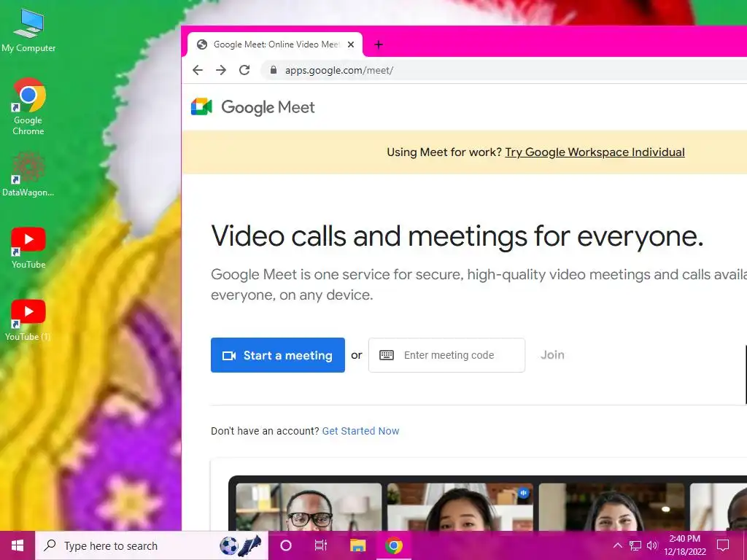Show hidden system tray icons

tap(617, 545)
